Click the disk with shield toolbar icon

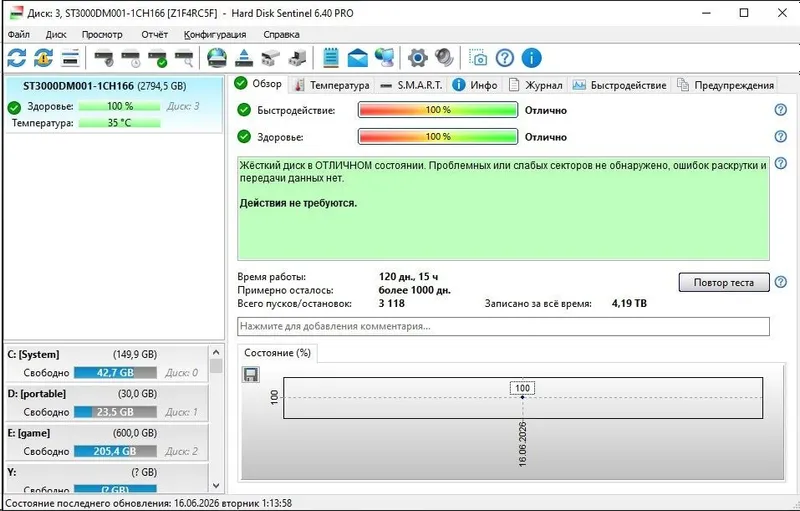(x=104, y=58)
